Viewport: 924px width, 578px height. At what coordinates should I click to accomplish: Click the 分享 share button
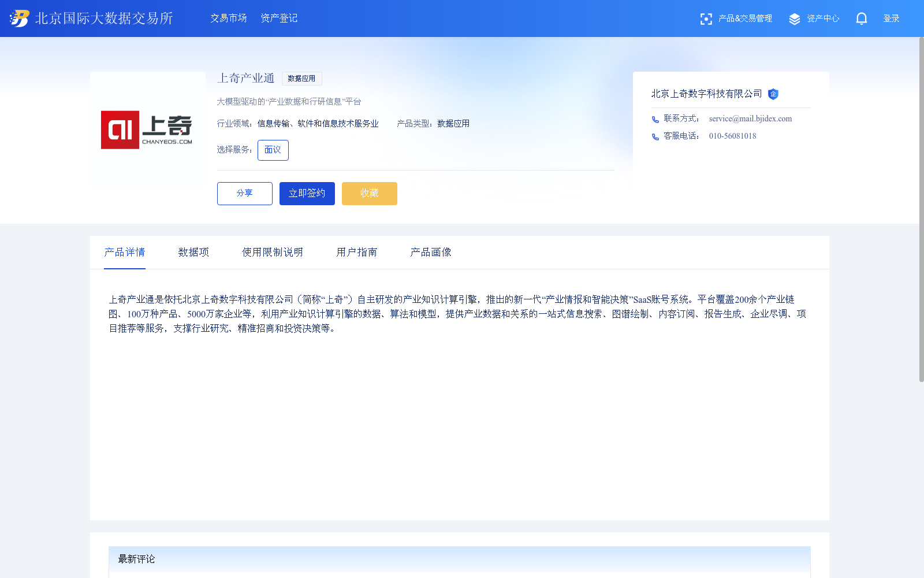point(245,194)
